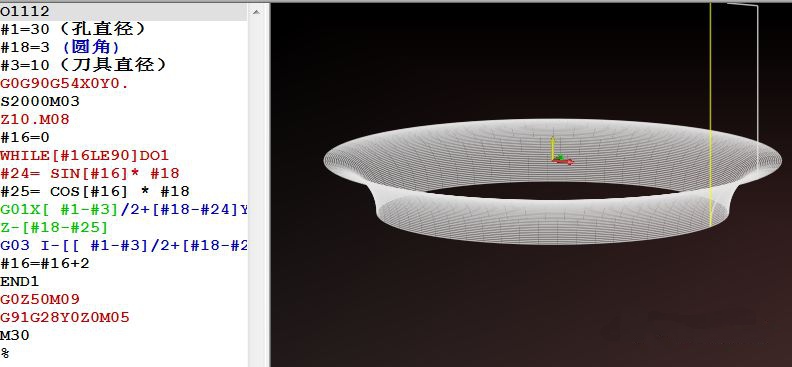Click the G91G28Y0Z0M05 return line
This screenshot has height=367, width=792.
click(65, 318)
